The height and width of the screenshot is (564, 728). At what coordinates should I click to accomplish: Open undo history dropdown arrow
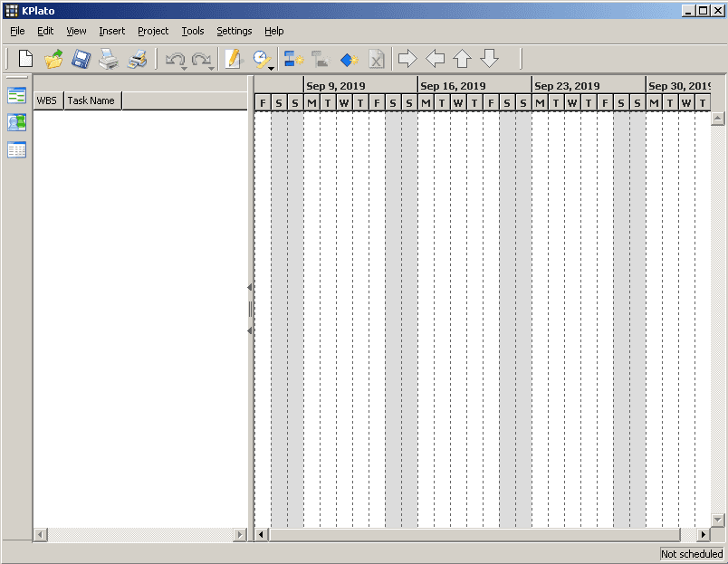coord(185,69)
